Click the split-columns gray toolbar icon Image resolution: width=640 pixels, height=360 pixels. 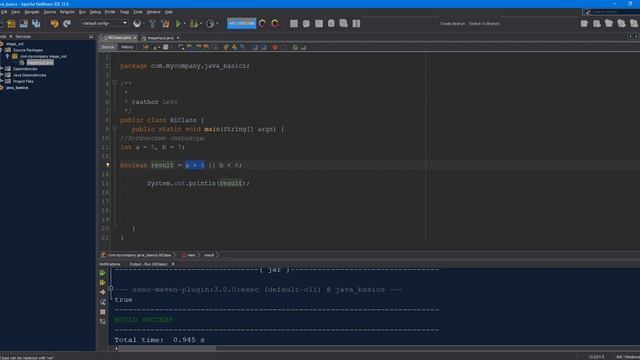point(356,24)
